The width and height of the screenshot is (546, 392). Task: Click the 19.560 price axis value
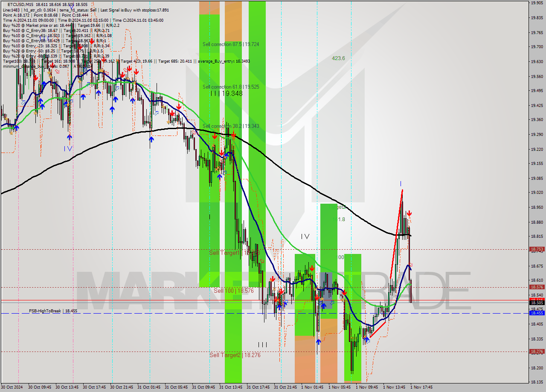(x=536, y=77)
